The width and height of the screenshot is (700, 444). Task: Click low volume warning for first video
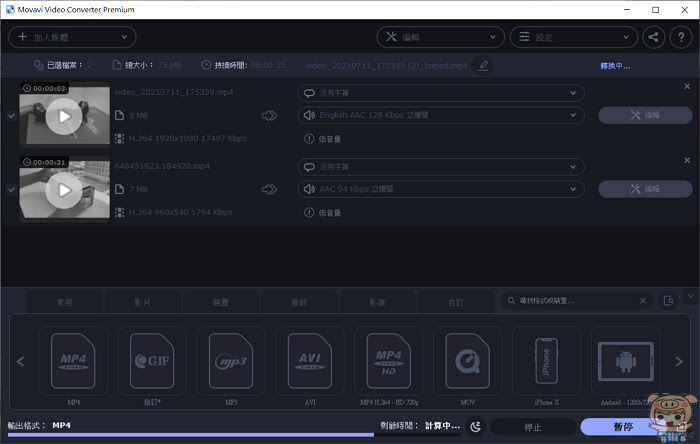[323, 139]
